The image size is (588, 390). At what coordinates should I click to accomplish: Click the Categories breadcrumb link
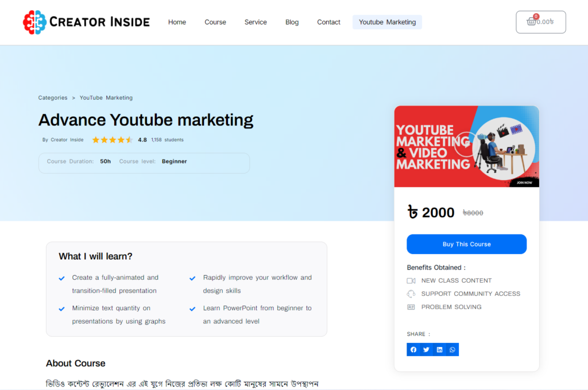(x=53, y=98)
